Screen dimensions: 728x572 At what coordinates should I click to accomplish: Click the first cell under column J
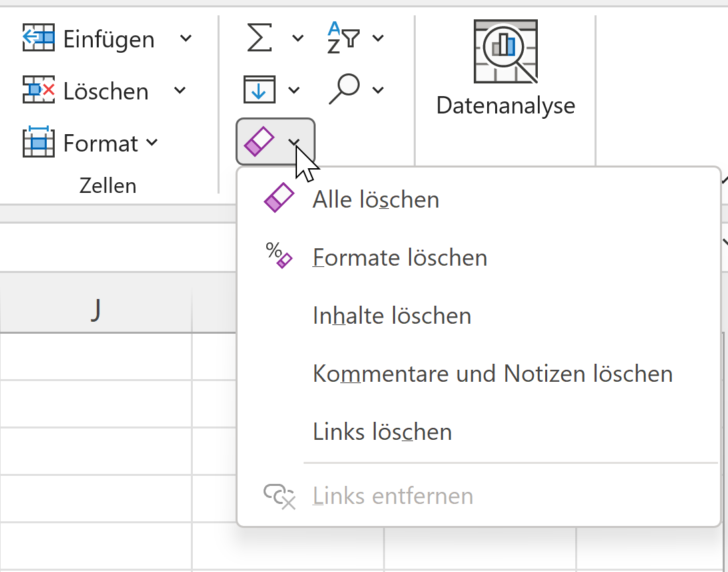click(95, 356)
